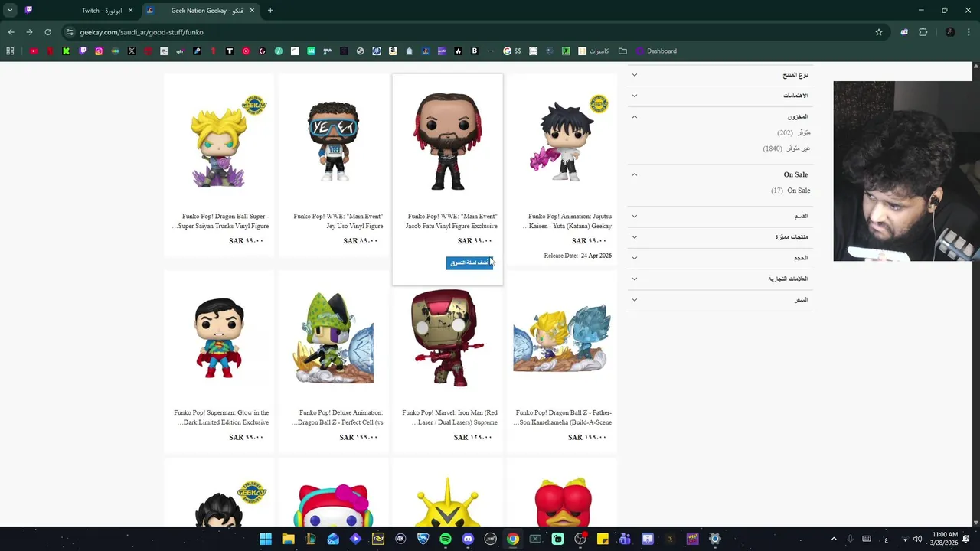980x551 pixels.
Task: Close the Twitch browser tab
Action: 131,11
